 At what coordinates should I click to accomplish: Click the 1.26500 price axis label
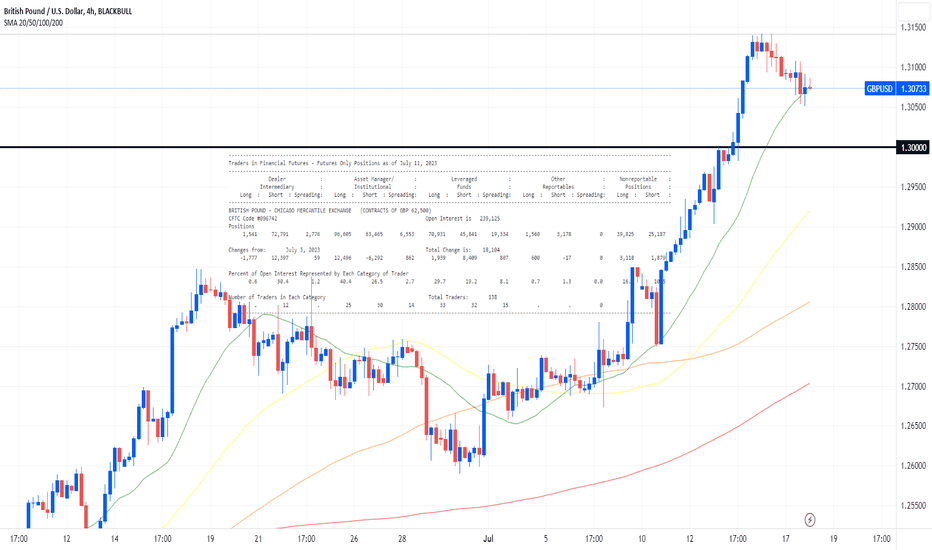(914, 426)
